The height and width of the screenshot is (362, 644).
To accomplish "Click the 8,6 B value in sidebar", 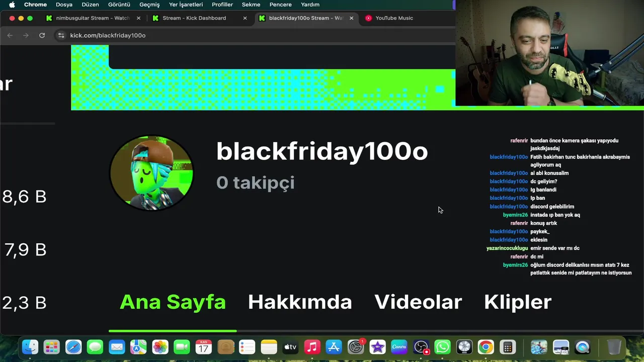I will click(24, 196).
